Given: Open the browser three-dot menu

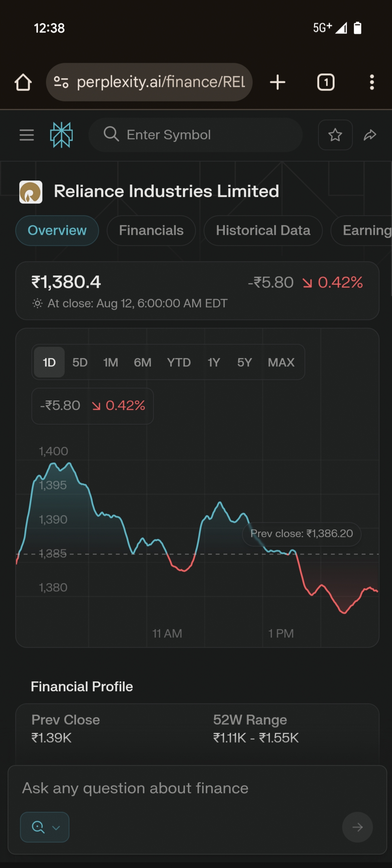Looking at the screenshot, I should (372, 82).
